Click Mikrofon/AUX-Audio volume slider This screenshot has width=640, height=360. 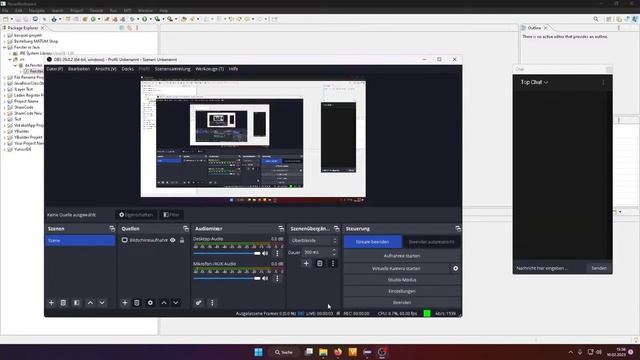click(x=227, y=278)
